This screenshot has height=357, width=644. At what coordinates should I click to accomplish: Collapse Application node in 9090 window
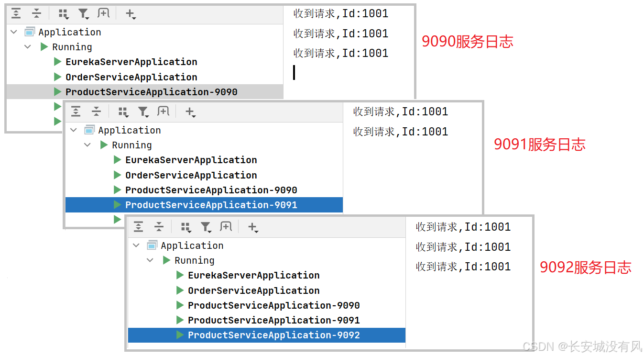[x=14, y=32]
